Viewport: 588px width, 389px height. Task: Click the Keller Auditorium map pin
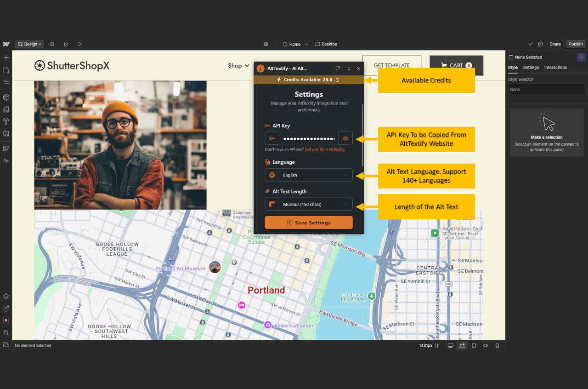coord(268,325)
